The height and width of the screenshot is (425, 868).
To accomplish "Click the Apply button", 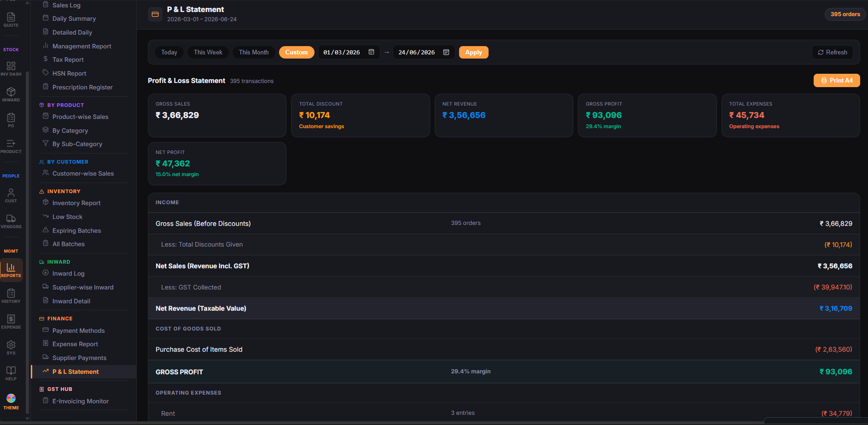I will point(473,52).
